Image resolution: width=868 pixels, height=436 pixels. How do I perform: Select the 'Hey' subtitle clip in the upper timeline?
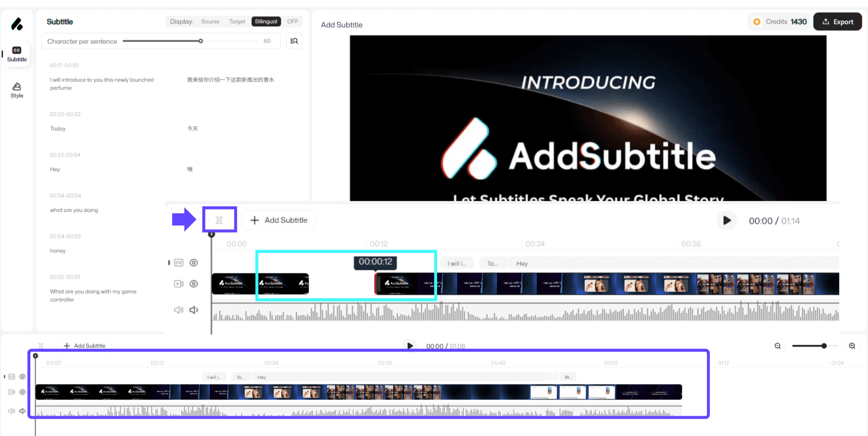coord(522,263)
